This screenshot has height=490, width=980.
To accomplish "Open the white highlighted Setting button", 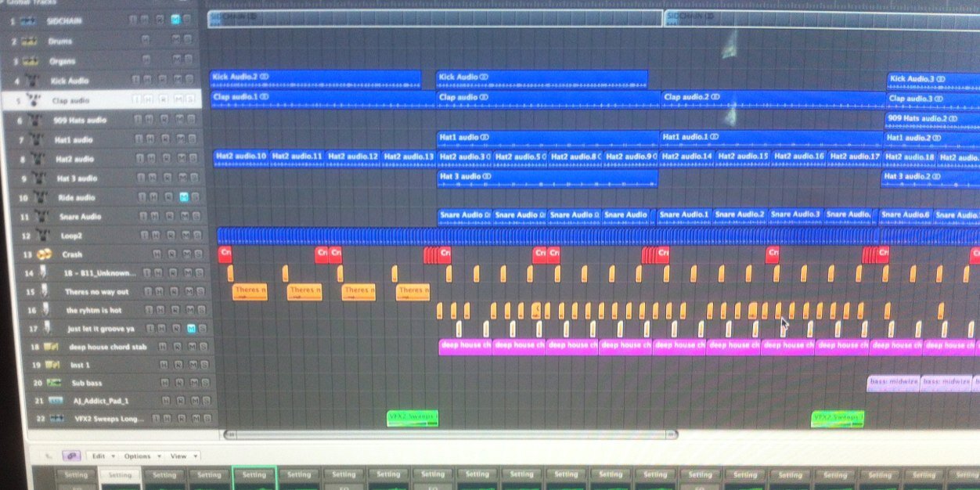I will click(x=120, y=474).
